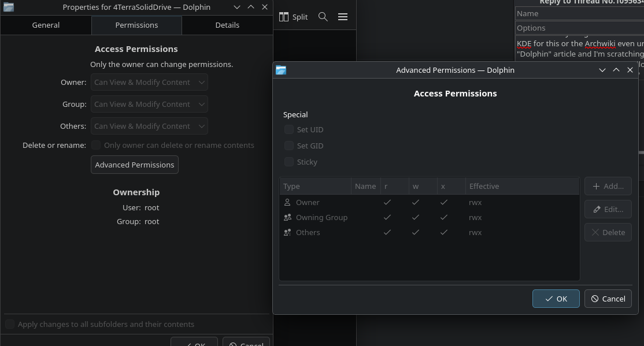Viewport: 644px width, 346px height.
Task: Click the Owner person icon in table
Action: coord(287,202)
